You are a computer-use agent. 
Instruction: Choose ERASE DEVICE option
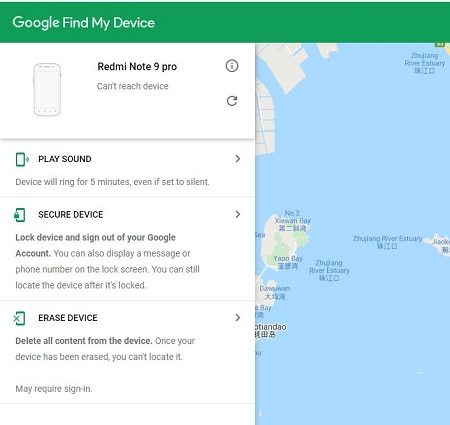(x=68, y=318)
